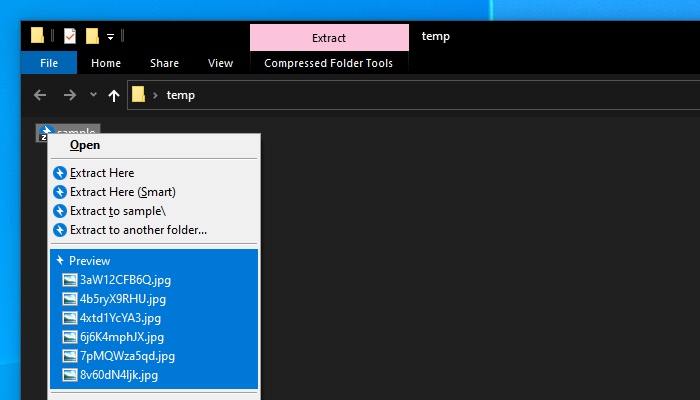Open the Customize Quick Access Toolbar dropdown
This screenshot has width=700, height=400.
[x=110, y=37]
